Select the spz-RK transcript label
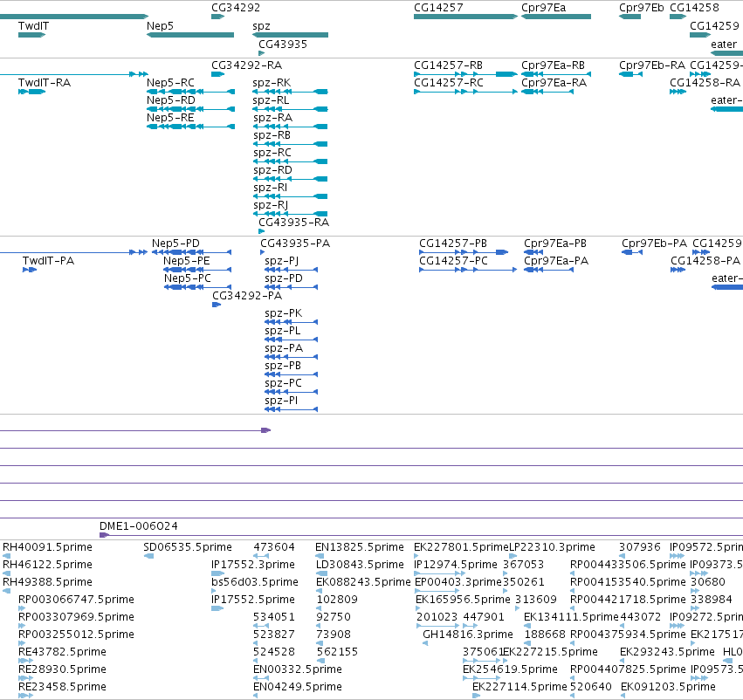Viewport: 743px width, 700px height. click(272, 83)
